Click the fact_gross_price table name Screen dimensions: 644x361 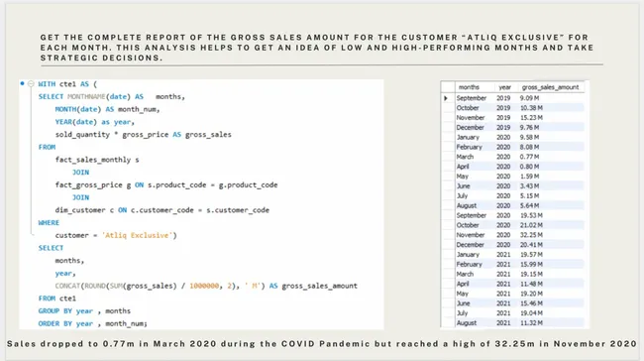pos(89,185)
